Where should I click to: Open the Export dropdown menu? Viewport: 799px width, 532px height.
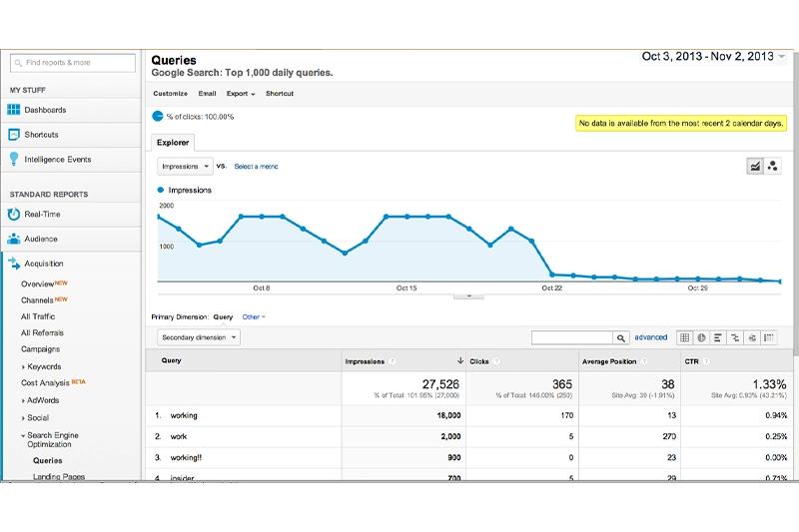[x=241, y=94]
